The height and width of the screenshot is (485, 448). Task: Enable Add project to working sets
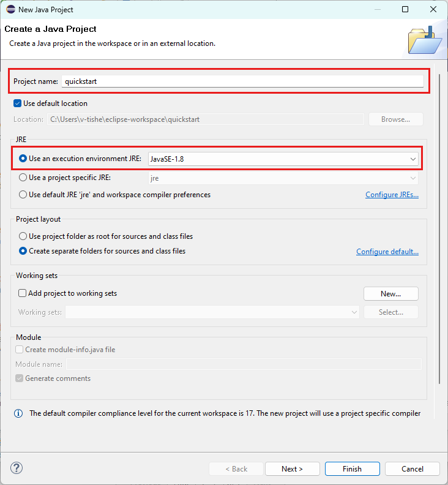coord(22,293)
